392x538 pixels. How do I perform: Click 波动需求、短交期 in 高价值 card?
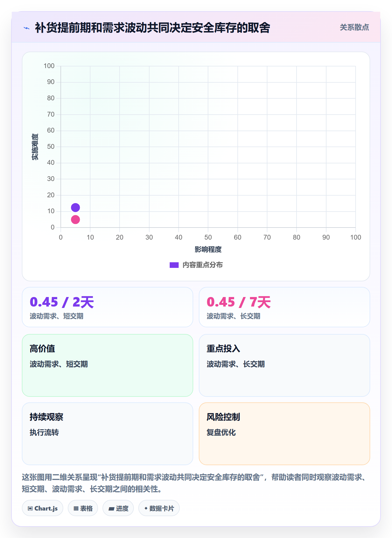coord(59,364)
